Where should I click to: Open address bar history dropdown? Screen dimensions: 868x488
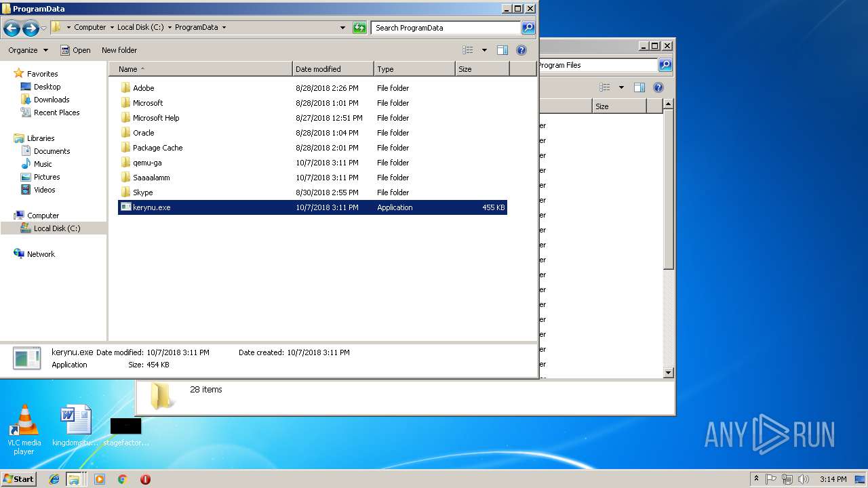(x=342, y=28)
